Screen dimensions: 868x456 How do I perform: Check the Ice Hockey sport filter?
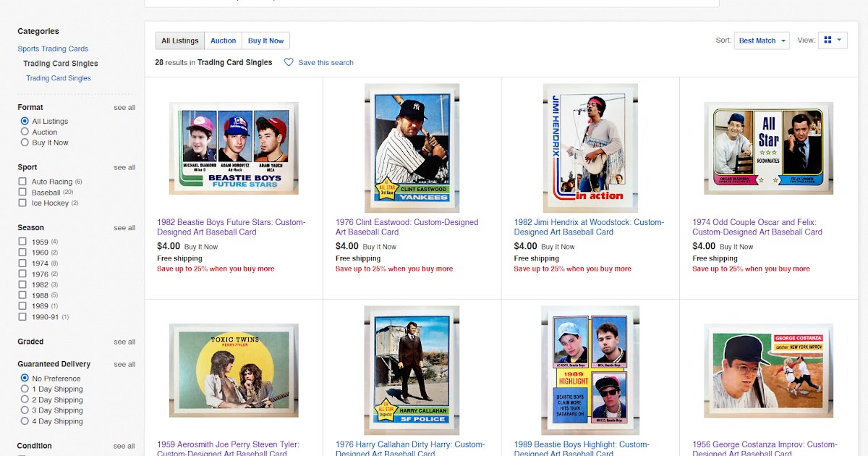(x=22, y=203)
